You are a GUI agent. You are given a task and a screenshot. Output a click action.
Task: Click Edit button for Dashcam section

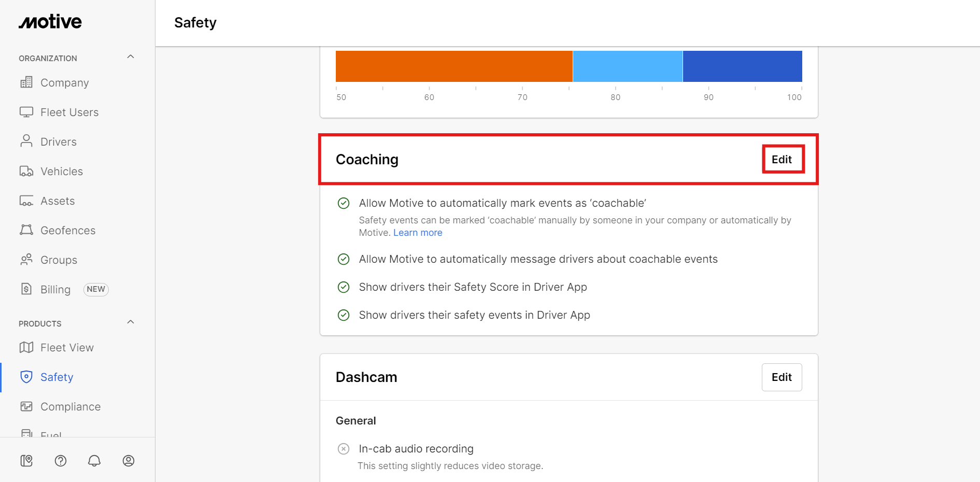point(782,377)
